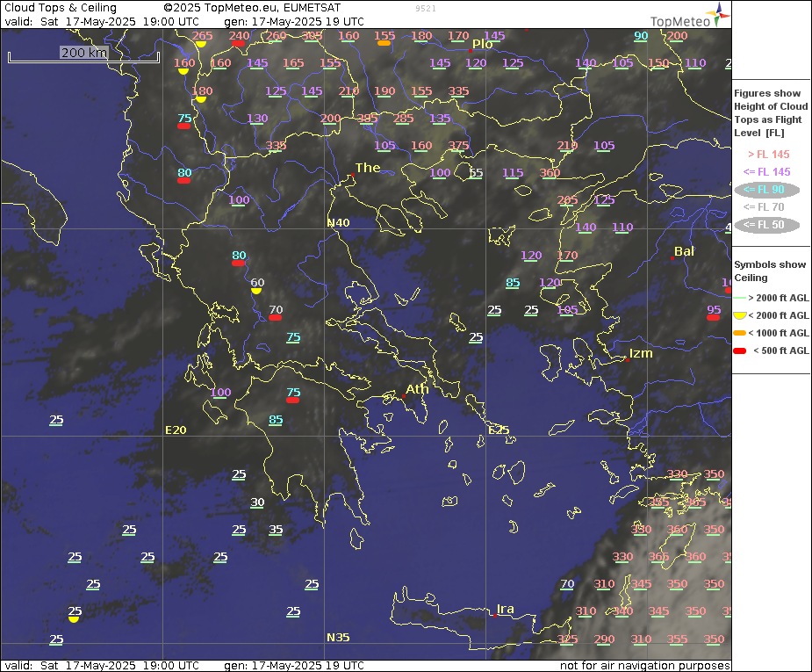The height and width of the screenshot is (672, 812).
Task: Click the 'Symbols show Ceiling' heading
Action: pyautogui.click(x=770, y=271)
